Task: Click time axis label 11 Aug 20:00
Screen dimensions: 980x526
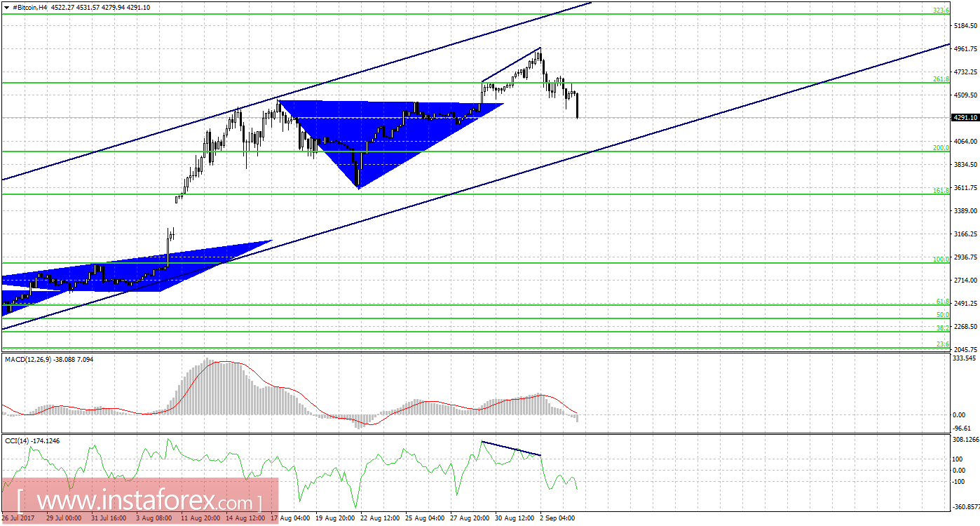Action: [202, 518]
